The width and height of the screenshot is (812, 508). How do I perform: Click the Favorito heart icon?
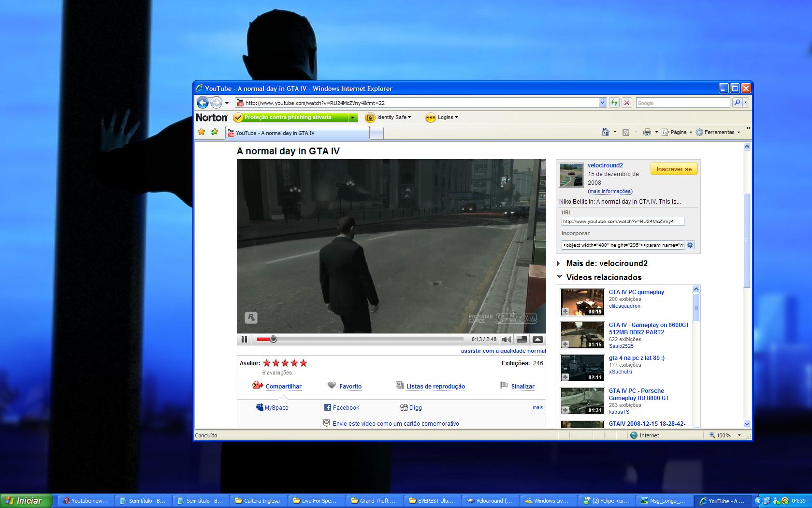coord(332,385)
